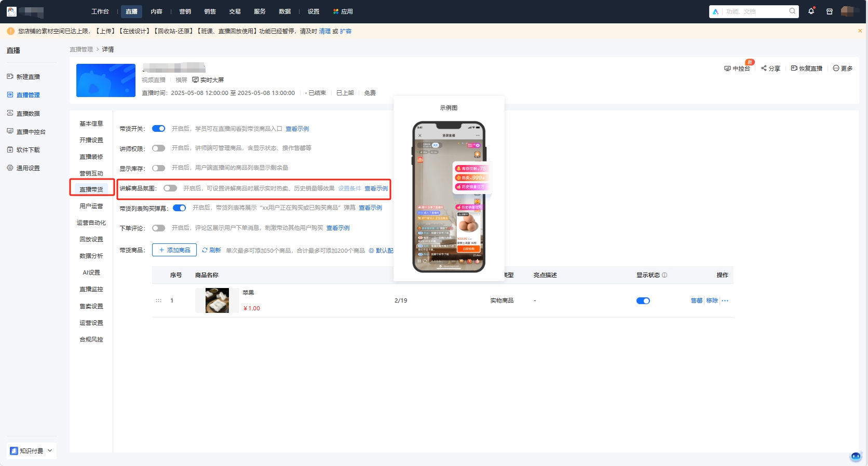Click the search magnifier icon
The height and width of the screenshot is (466, 868).
pyautogui.click(x=792, y=11)
